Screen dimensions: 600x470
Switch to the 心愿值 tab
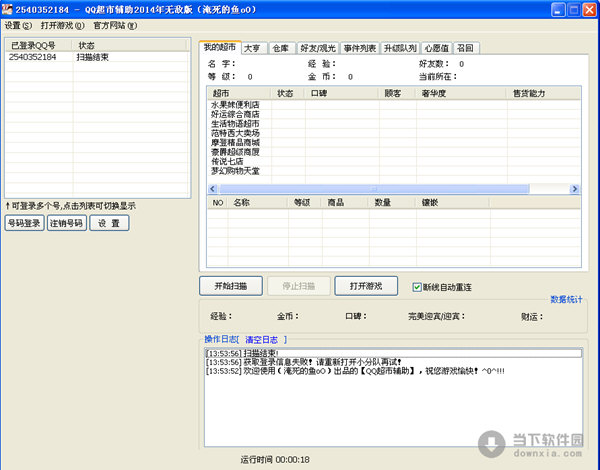pyautogui.click(x=437, y=48)
